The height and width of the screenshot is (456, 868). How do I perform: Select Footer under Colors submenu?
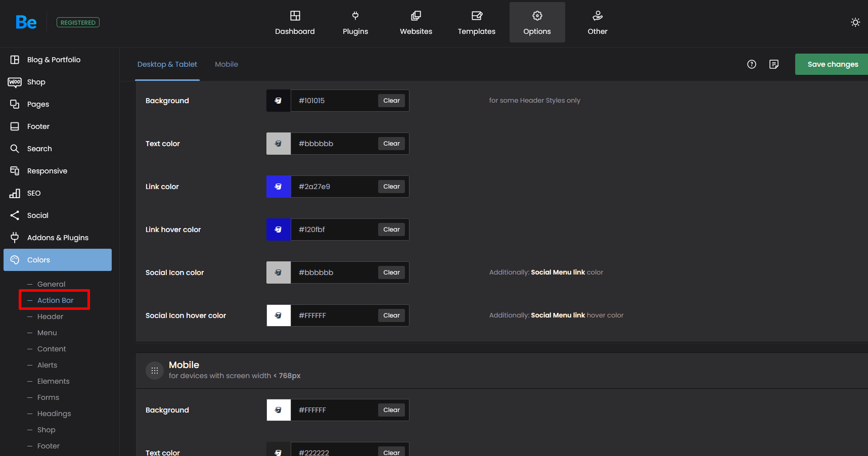click(48, 446)
